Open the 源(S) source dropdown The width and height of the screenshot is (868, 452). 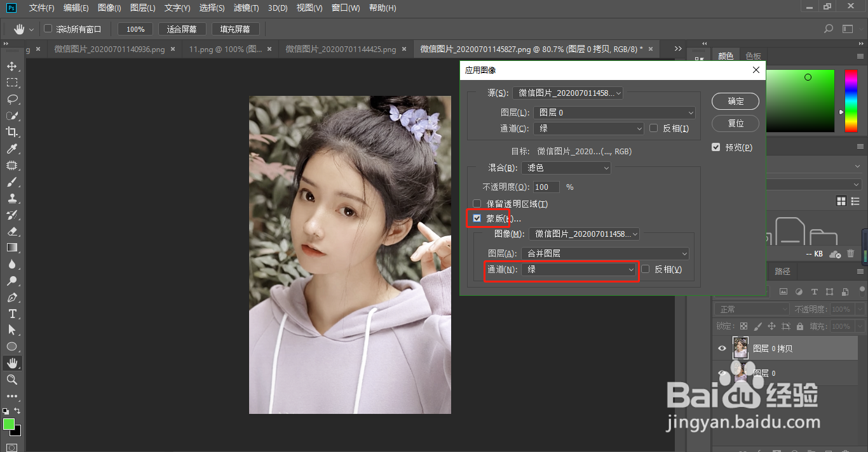[x=568, y=93]
